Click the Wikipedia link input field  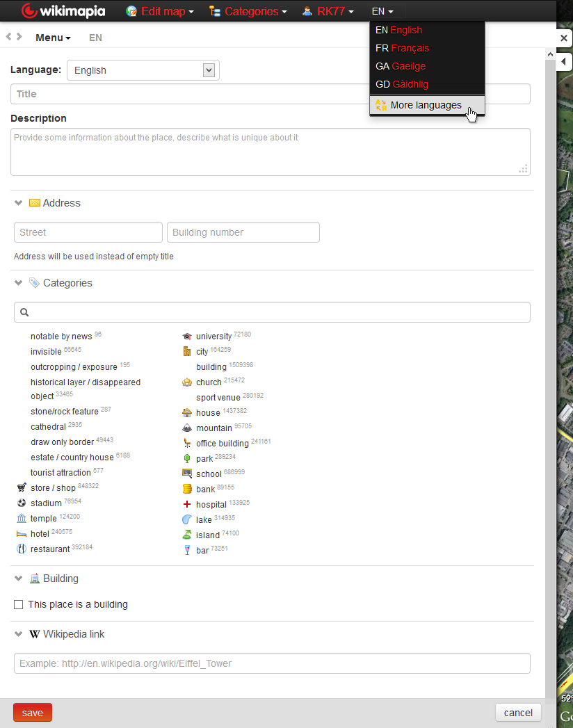272,663
